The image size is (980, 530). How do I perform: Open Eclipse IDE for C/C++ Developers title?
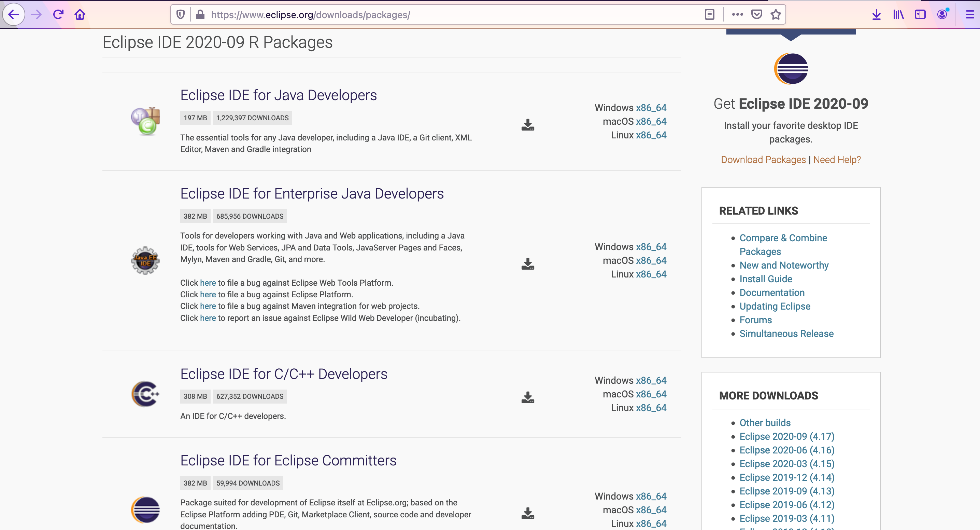(x=283, y=374)
